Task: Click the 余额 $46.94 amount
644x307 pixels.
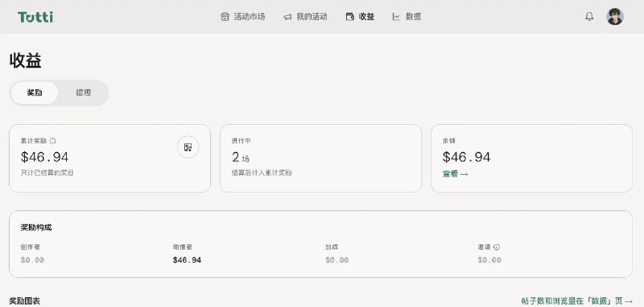Action: (467, 157)
